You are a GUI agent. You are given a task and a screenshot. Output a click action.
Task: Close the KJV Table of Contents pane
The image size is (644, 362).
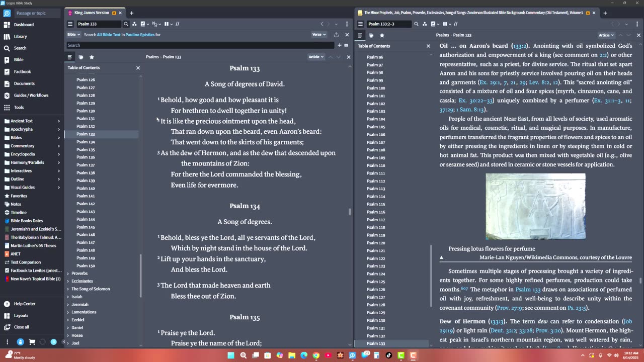coord(138,68)
